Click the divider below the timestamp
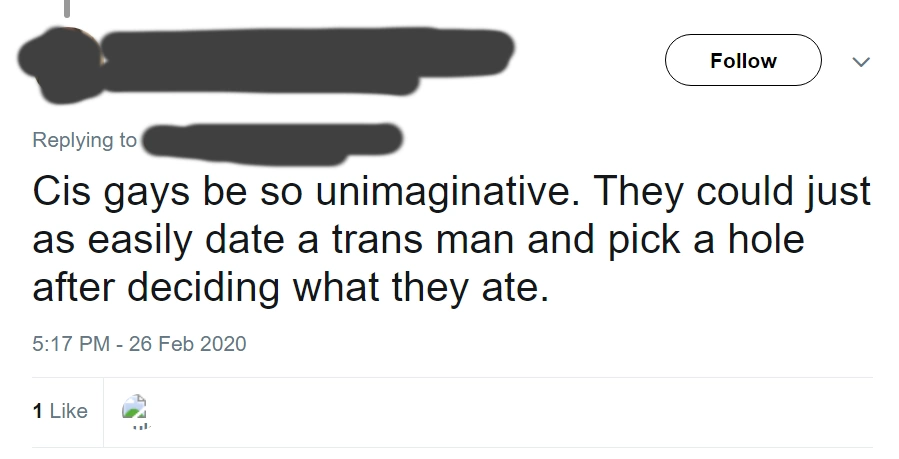Image resolution: width=899 pixels, height=459 pixels. tap(450, 377)
